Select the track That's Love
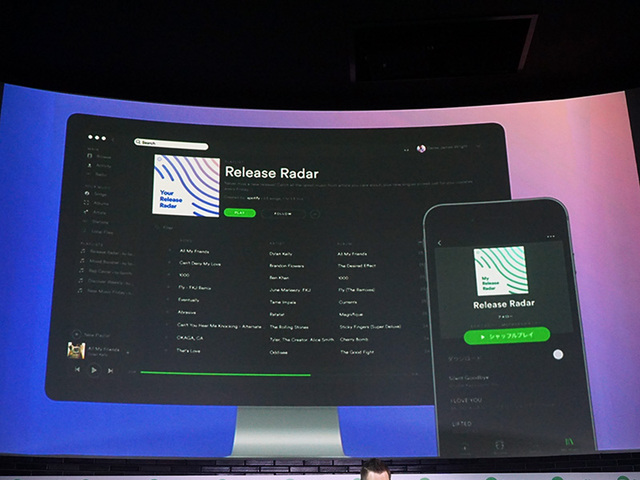The height and width of the screenshot is (480, 640). [188, 350]
